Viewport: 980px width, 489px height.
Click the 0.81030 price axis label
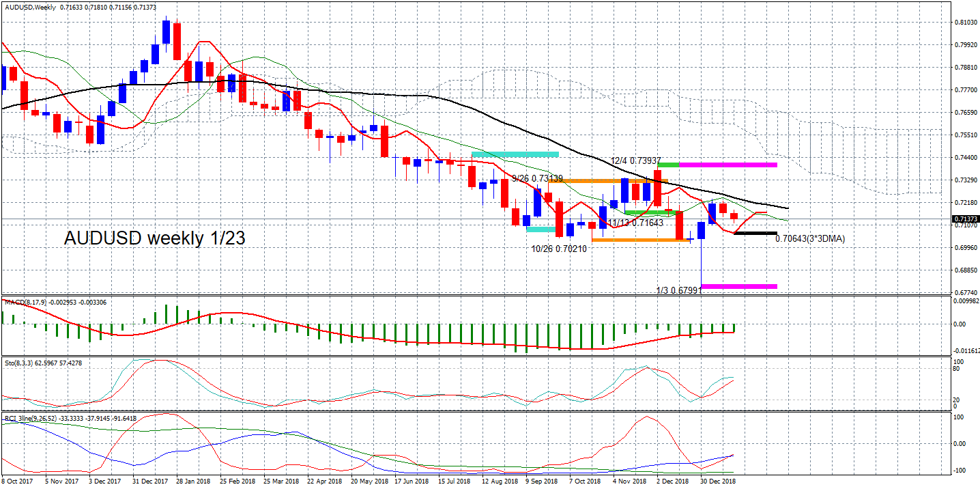click(x=965, y=23)
